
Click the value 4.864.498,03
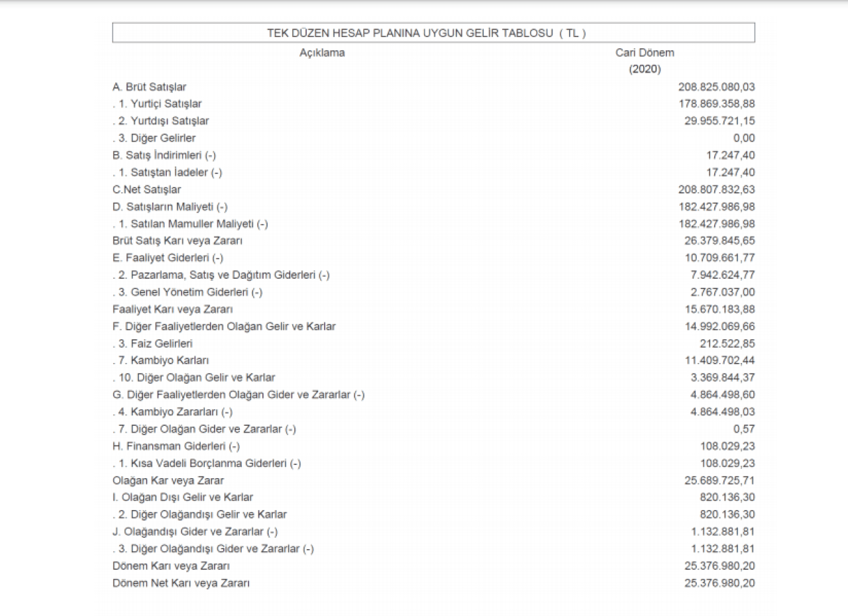723,412
